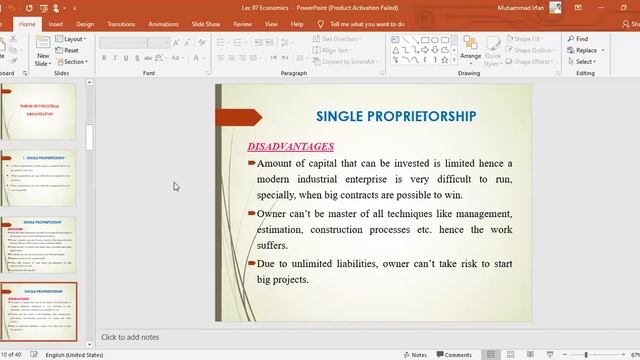Click the New Slide button

[42, 51]
